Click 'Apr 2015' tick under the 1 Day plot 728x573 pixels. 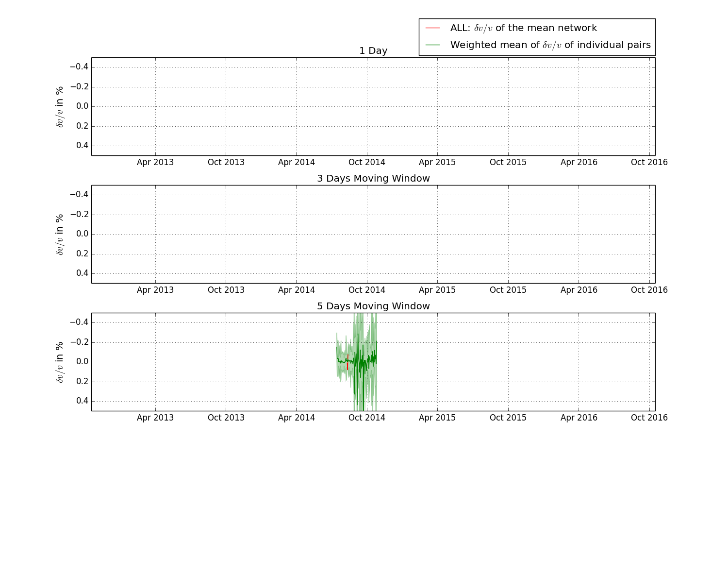tap(437, 162)
